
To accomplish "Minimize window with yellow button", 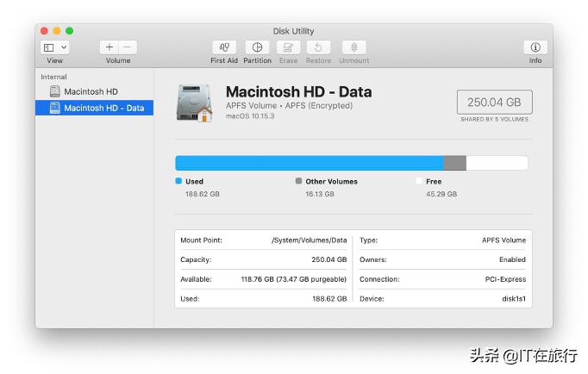I will coord(57,31).
